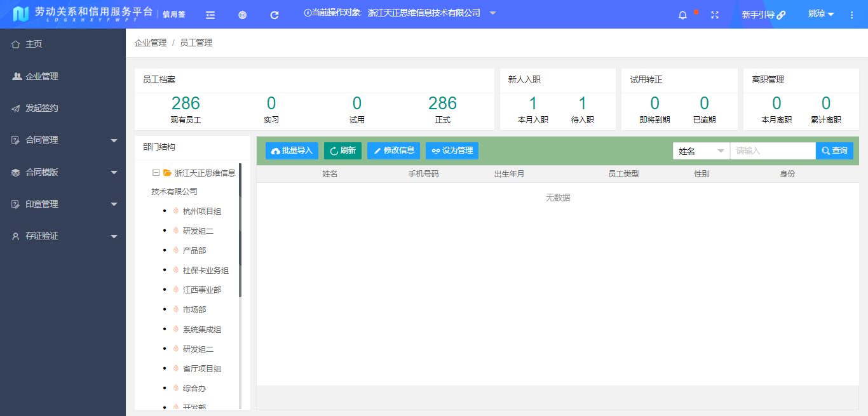
Task: Click the 刷新 button
Action: point(342,151)
